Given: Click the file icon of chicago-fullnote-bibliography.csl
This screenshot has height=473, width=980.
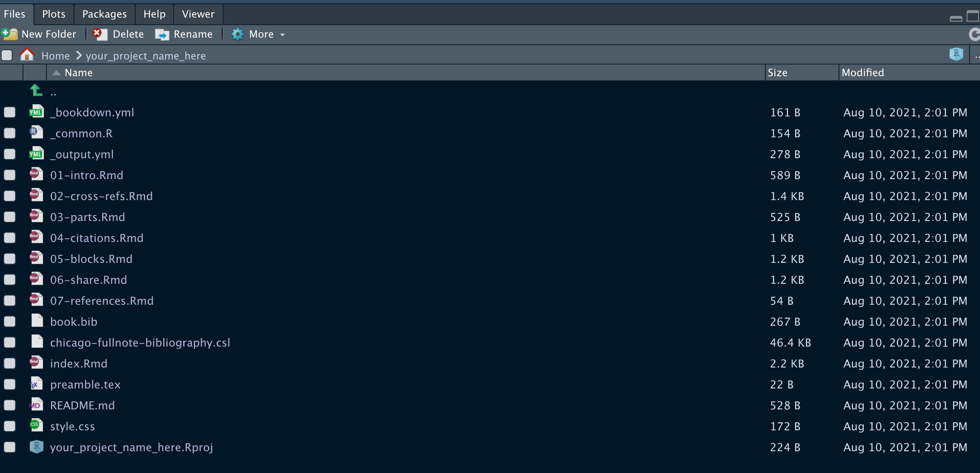Looking at the screenshot, I should pyautogui.click(x=37, y=342).
